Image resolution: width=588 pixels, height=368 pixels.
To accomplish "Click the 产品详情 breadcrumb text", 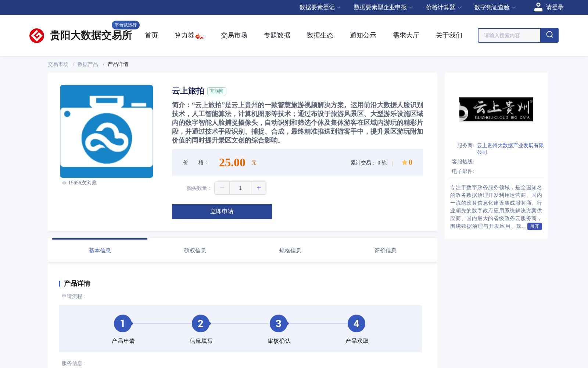I will tap(118, 64).
